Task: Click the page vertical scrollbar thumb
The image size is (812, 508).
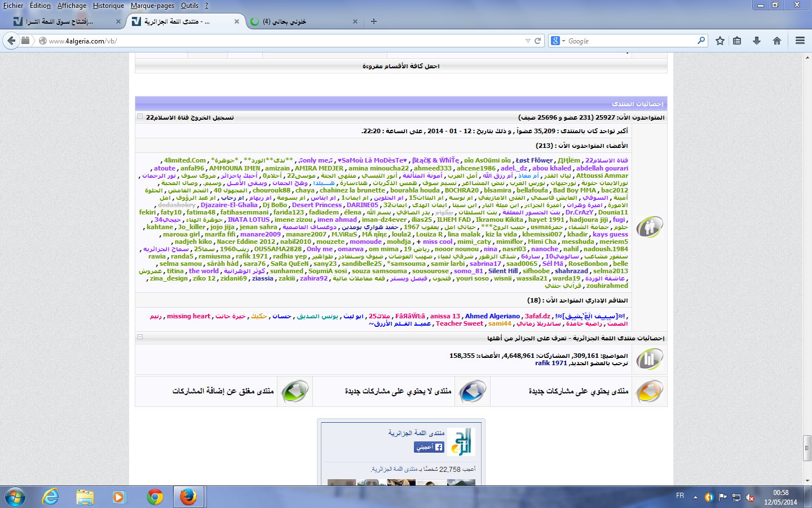Action: tap(807, 448)
